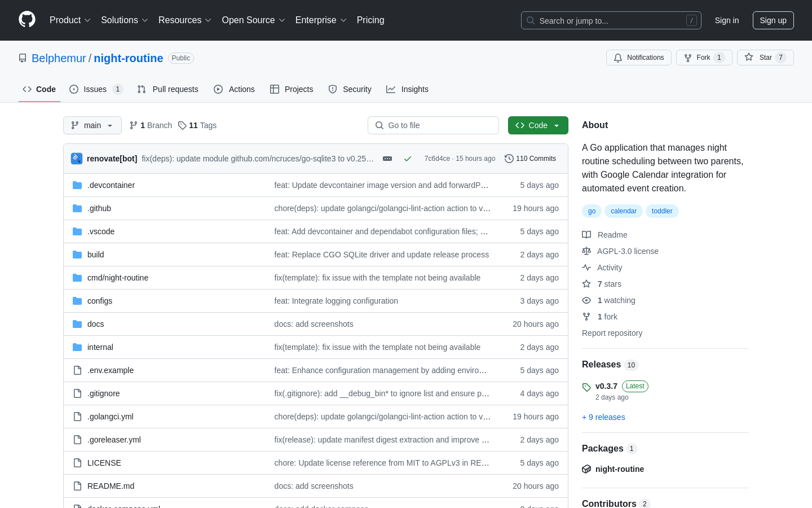Viewport: 812px width, 508px height.
Task: Open the internal folder
Action: 100,347
